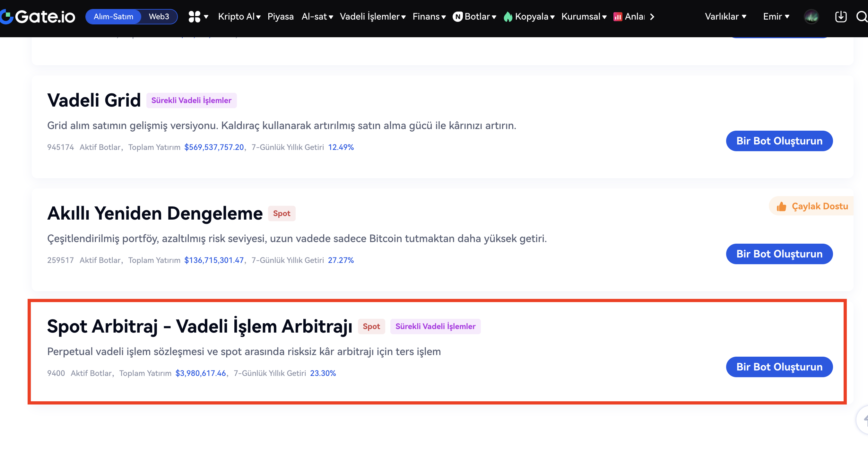
Task: Create a bot for Spot Arbitraj strategy
Action: tap(779, 367)
